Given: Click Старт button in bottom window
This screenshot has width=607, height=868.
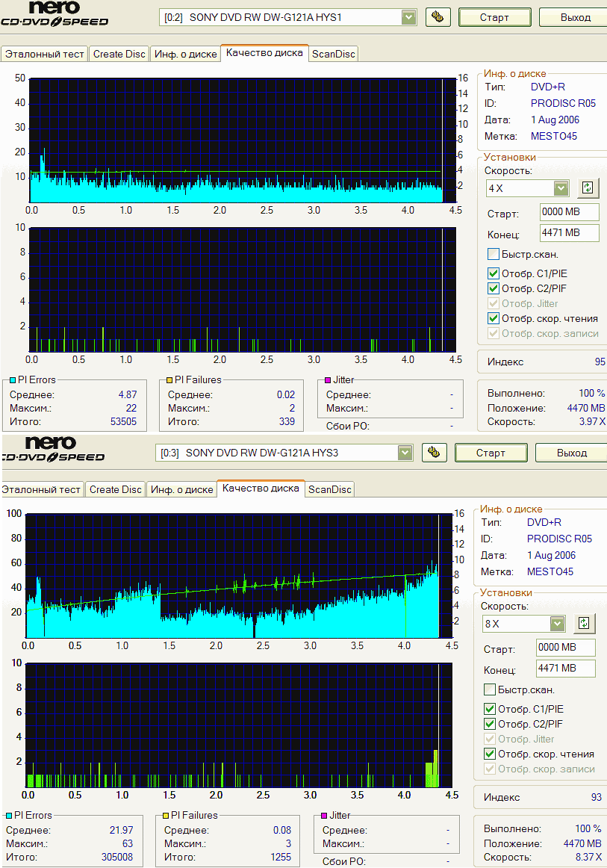Looking at the screenshot, I should pyautogui.click(x=491, y=453).
